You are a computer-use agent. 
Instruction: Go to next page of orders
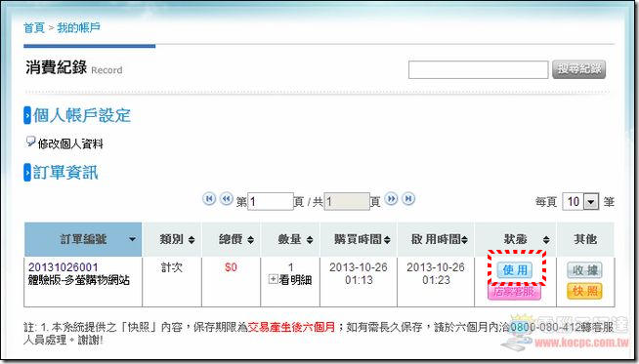pyautogui.click(x=391, y=199)
